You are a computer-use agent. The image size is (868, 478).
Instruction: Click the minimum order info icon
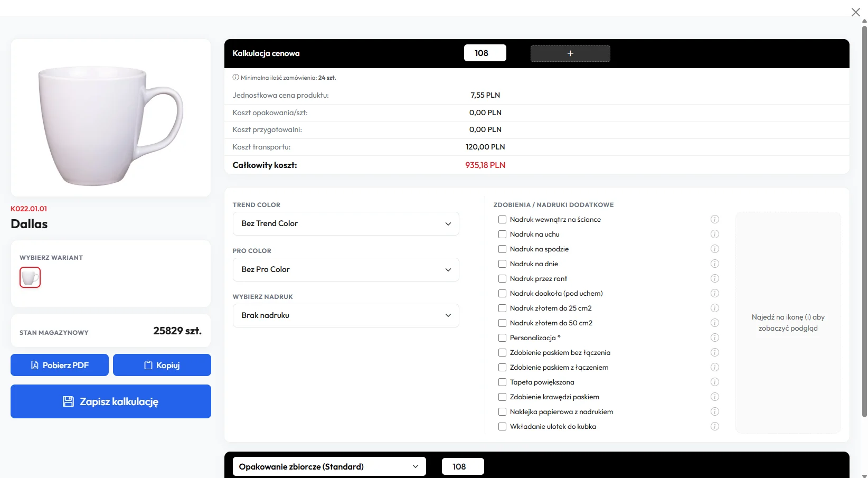(x=235, y=77)
